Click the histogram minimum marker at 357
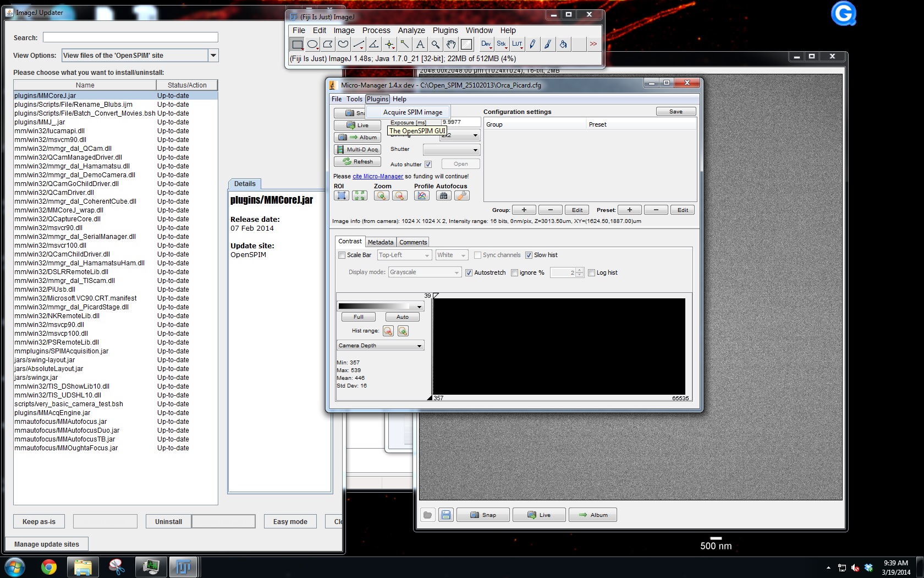Viewport: 924px width, 578px height. [430, 397]
